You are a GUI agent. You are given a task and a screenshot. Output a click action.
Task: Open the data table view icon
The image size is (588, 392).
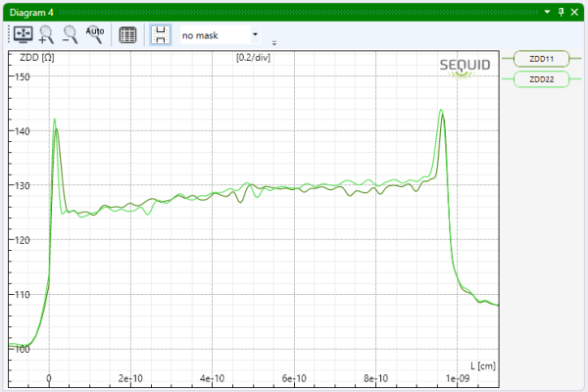(x=127, y=35)
